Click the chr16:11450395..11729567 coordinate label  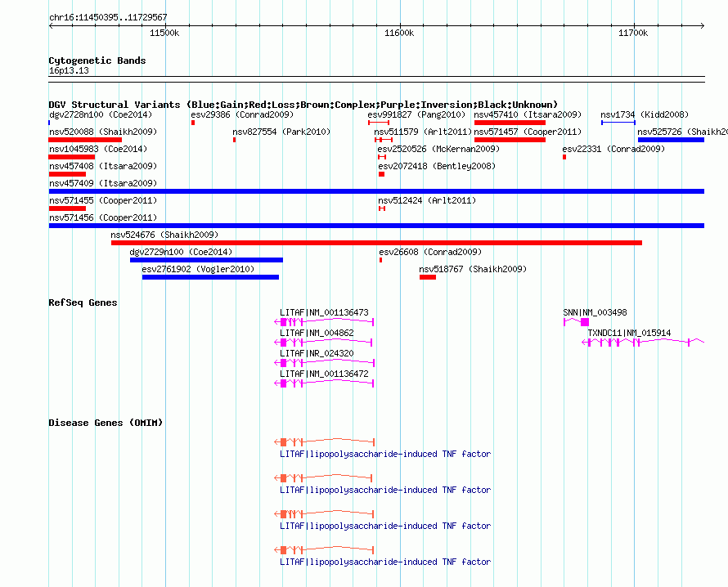[x=108, y=17]
